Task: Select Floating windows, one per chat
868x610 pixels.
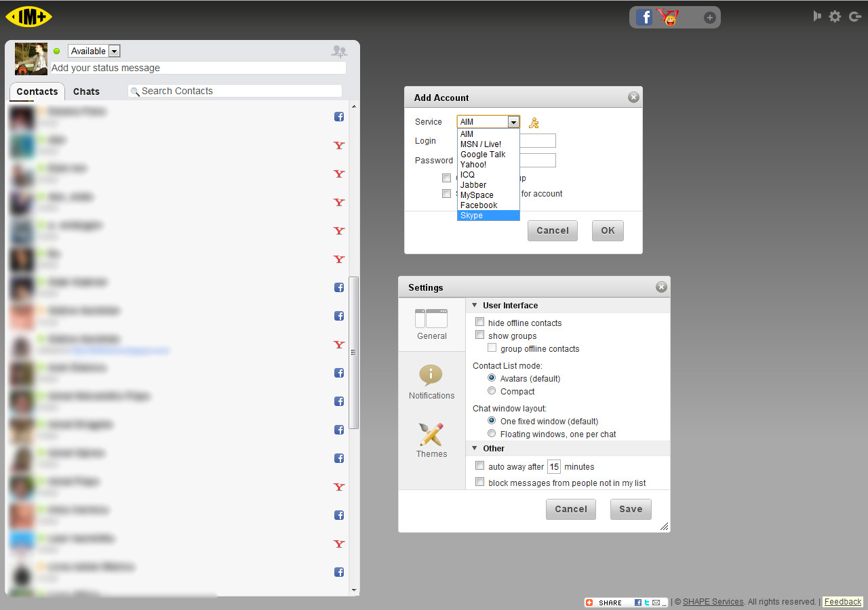Action: [492, 434]
